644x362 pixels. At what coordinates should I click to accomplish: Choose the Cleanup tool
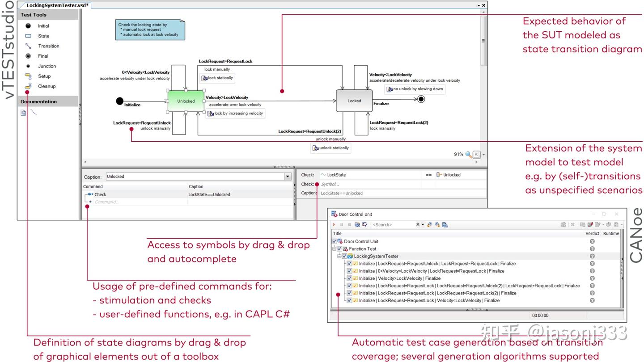coord(40,86)
